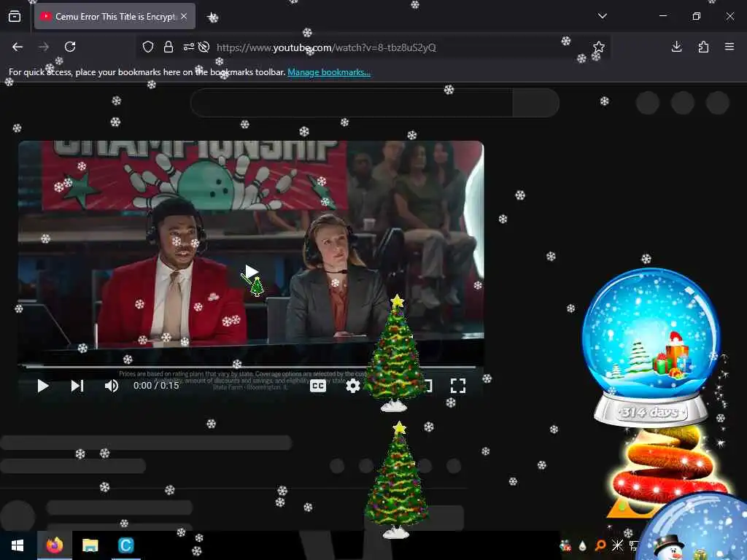The image size is (747, 560).
Task: View site security via the padlock icon
Action: 169,47
